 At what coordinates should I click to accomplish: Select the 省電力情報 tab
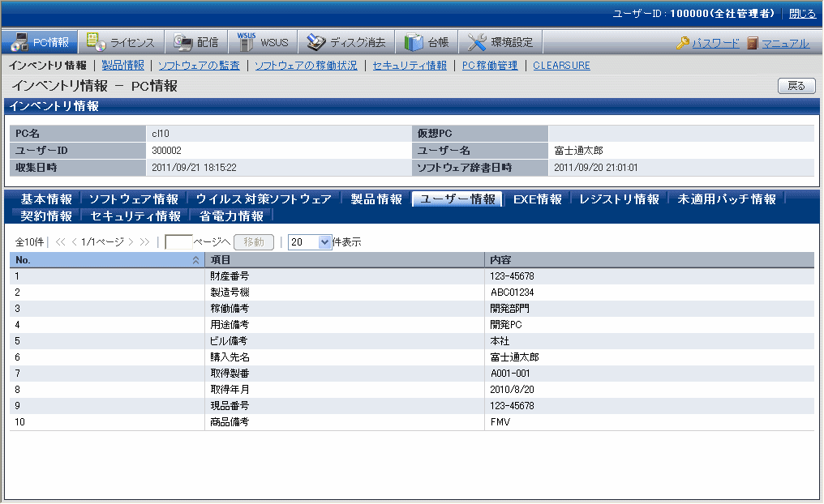[231, 216]
